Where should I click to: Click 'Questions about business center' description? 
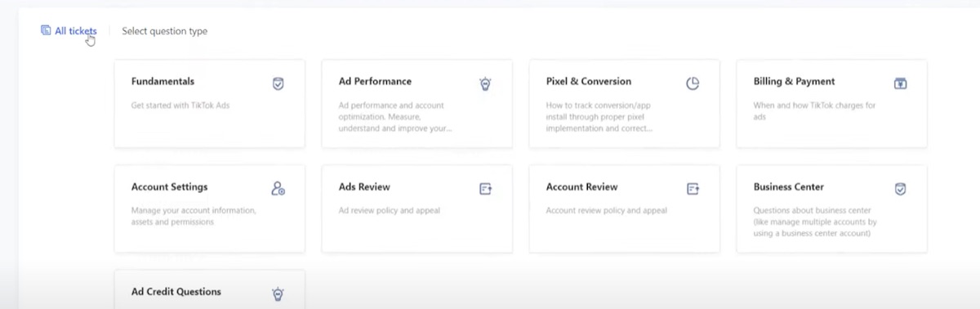(x=815, y=222)
